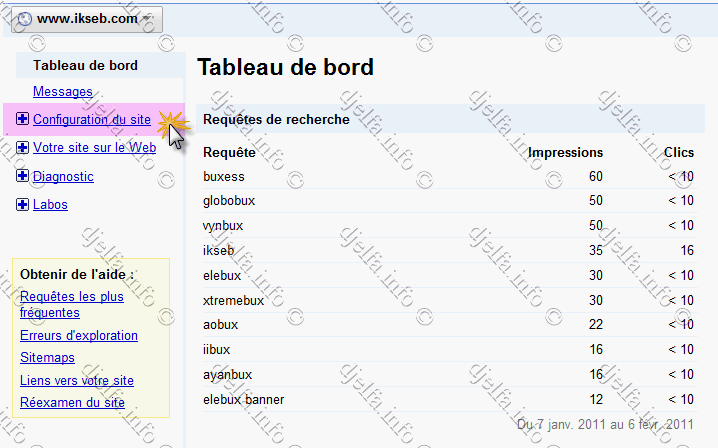
Task: Click impressions value 35 for ikseb
Action: (x=596, y=251)
